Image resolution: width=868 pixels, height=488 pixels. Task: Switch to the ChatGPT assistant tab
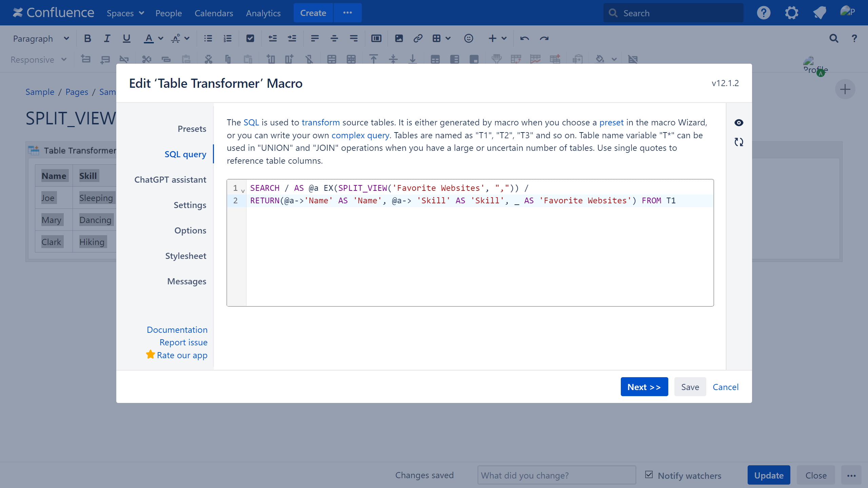170,180
